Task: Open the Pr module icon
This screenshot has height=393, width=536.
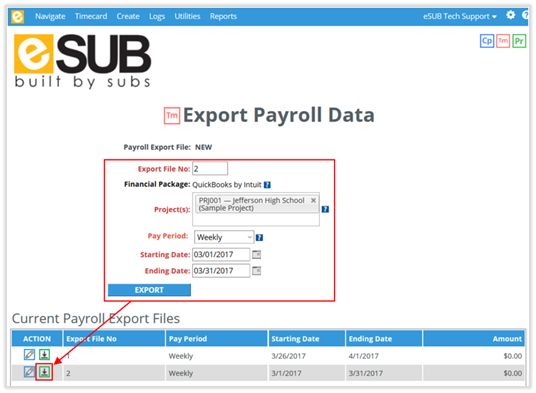Action: click(x=519, y=41)
